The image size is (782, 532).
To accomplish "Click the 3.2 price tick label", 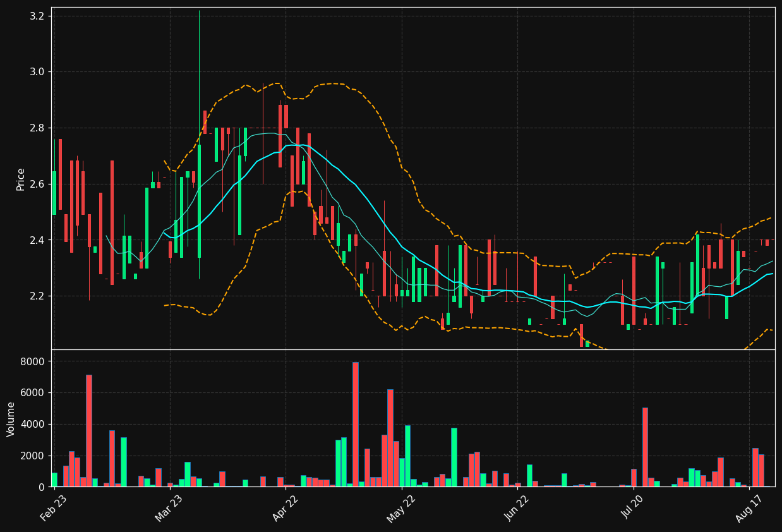I will point(37,16).
